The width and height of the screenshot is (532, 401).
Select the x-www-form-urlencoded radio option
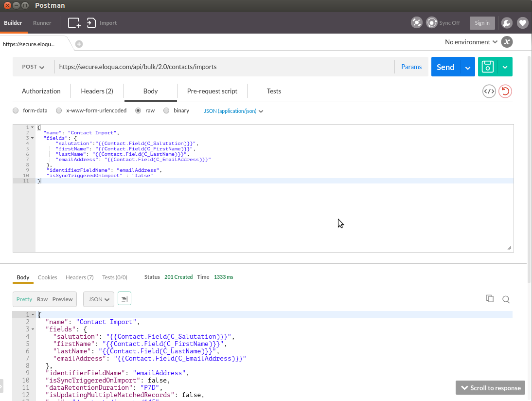click(x=59, y=110)
